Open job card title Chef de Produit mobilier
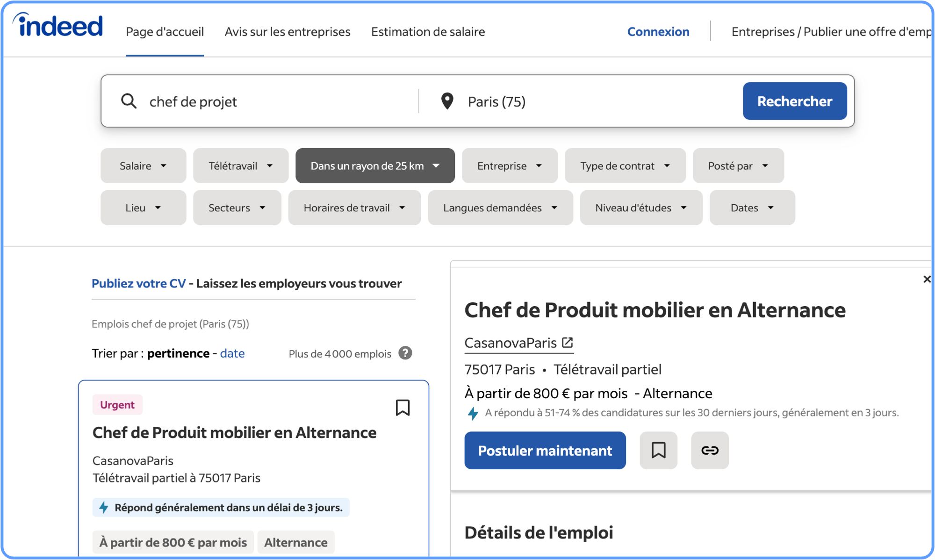Screen dimensions: 935x560 tap(234, 432)
